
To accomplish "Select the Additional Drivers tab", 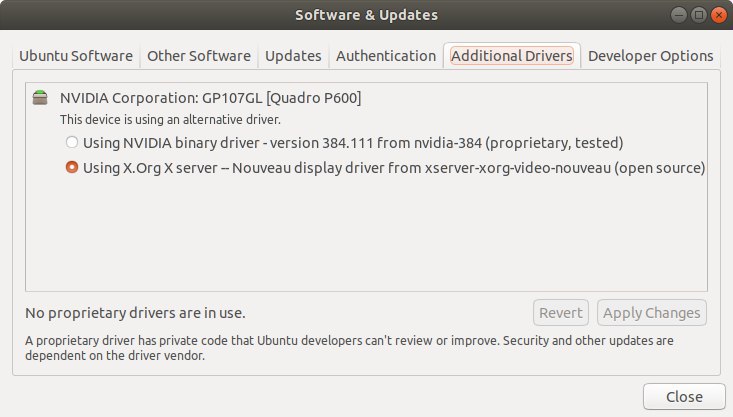I will pyautogui.click(x=512, y=56).
